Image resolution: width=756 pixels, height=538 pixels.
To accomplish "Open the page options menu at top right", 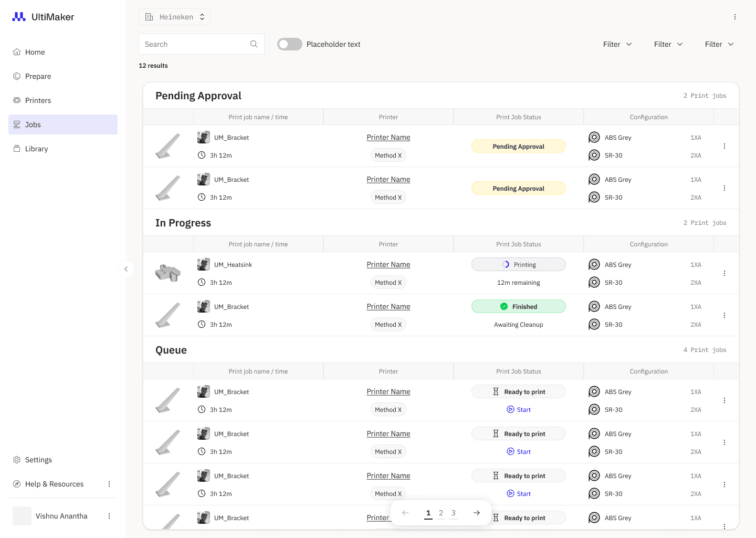I will click(x=735, y=17).
